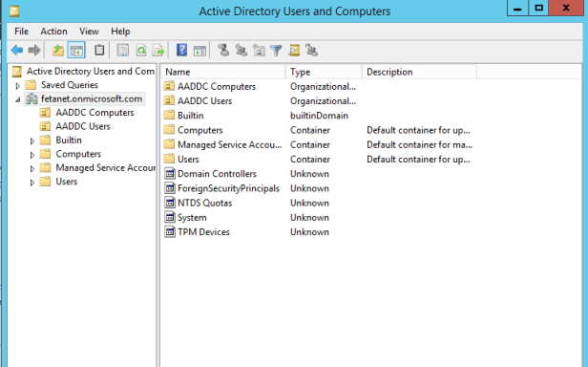588x367 pixels.
Task: Sort by the Type column header
Action: pyautogui.click(x=324, y=72)
